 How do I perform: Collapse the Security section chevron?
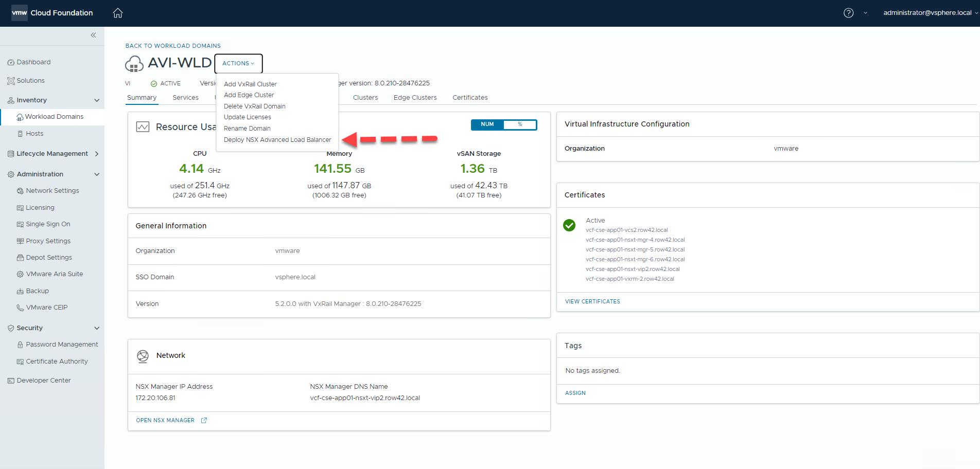click(97, 328)
